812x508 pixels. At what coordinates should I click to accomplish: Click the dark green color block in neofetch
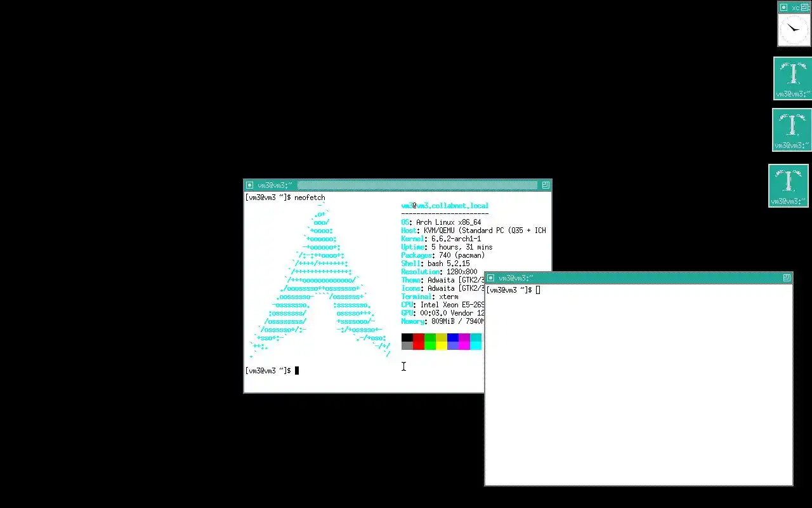coord(430,337)
